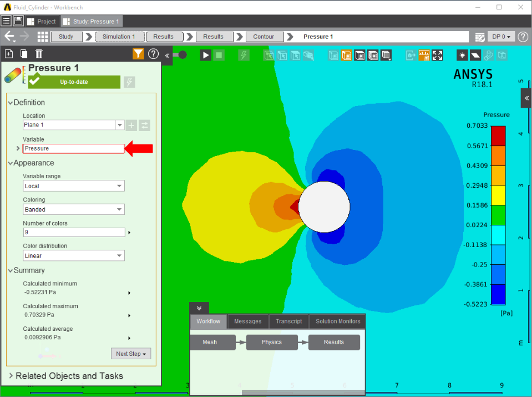
Task: Switch to the Project tab
Action: click(x=42, y=22)
